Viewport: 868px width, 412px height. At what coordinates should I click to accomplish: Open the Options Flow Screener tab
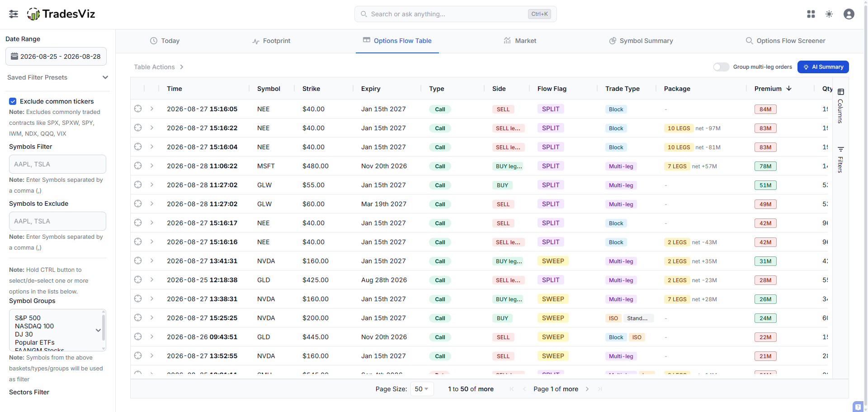pyautogui.click(x=785, y=41)
